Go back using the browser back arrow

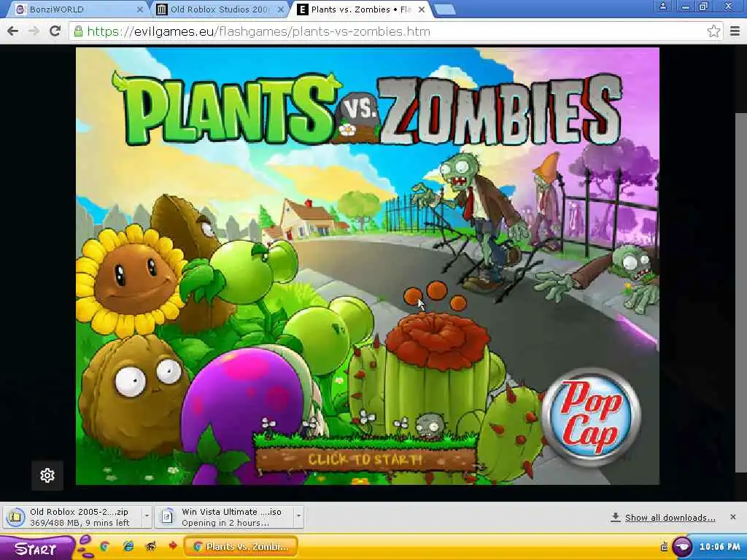[13, 31]
